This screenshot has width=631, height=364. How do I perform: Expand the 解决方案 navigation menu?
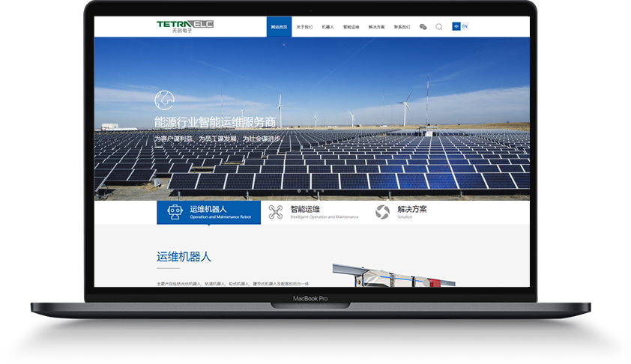[x=376, y=27]
